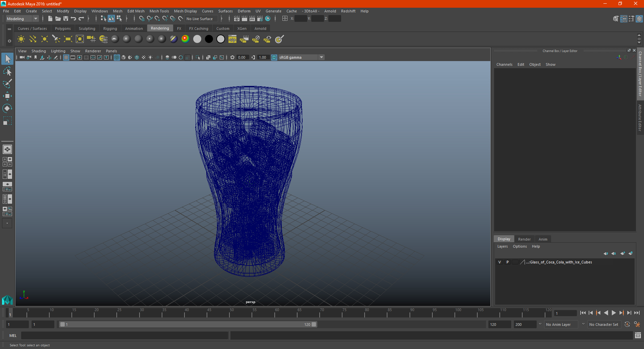644x349 pixels.
Task: Open the sRGB gamma view transform dropdown
Action: [x=302, y=57]
